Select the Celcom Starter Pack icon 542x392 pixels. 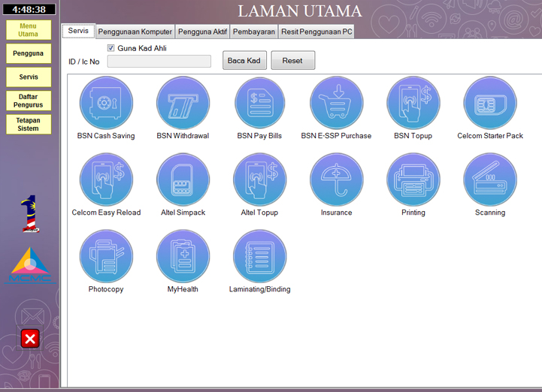(490, 103)
